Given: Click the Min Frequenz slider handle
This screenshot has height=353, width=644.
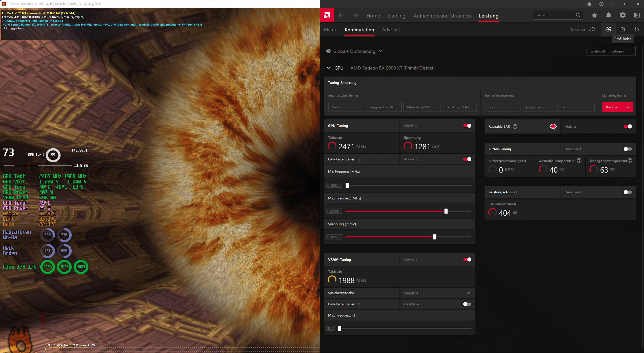Looking at the screenshot, I should pos(347,185).
